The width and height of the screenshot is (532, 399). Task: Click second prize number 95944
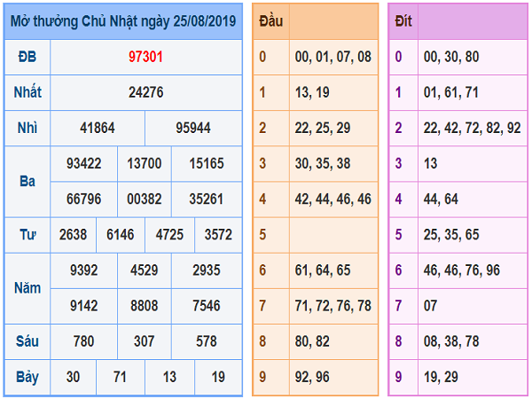pyautogui.click(x=192, y=128)
